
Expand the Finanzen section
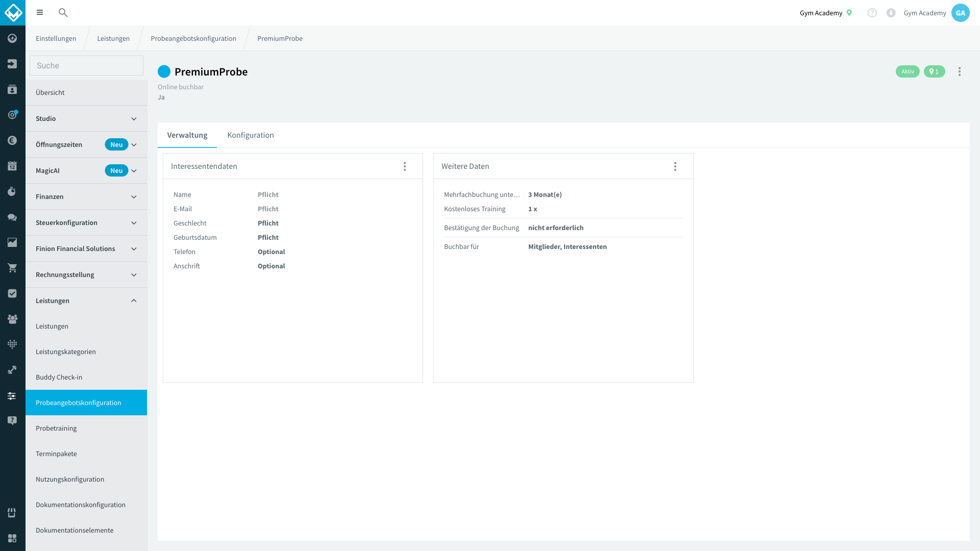point(86,196)
